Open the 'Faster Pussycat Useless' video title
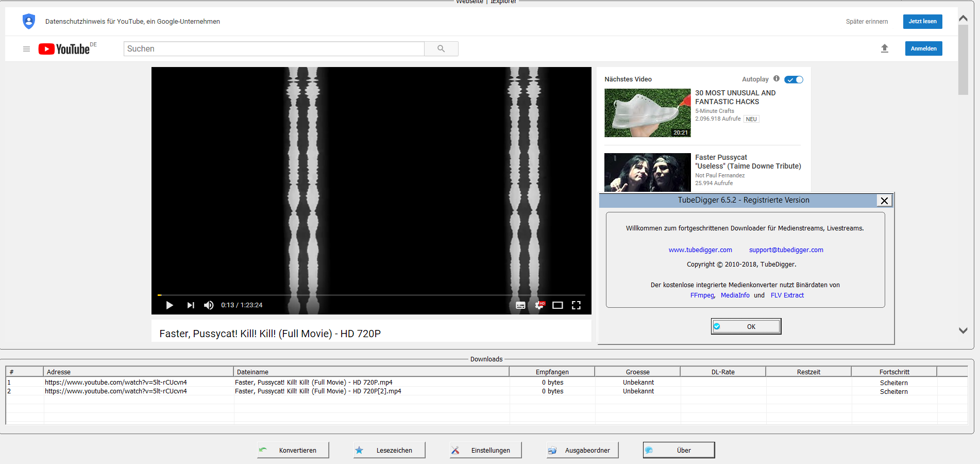 point(748,162)
